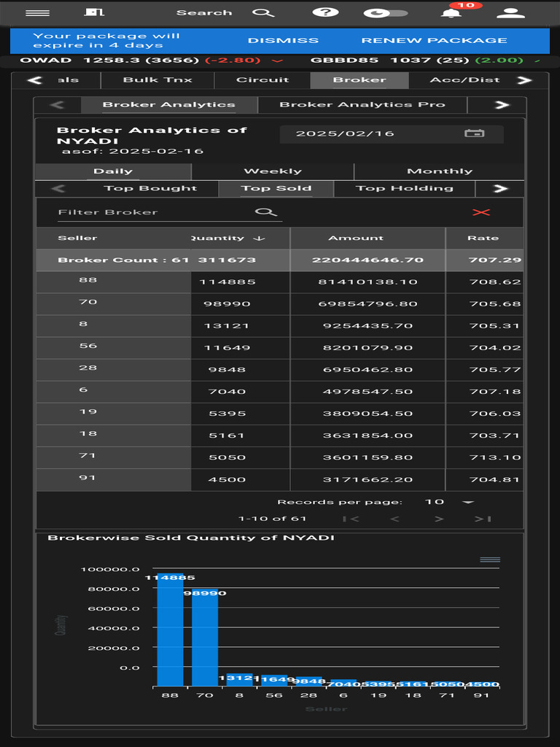Go to previous page of records
The image size is (560, 747).
pos(394,519)
